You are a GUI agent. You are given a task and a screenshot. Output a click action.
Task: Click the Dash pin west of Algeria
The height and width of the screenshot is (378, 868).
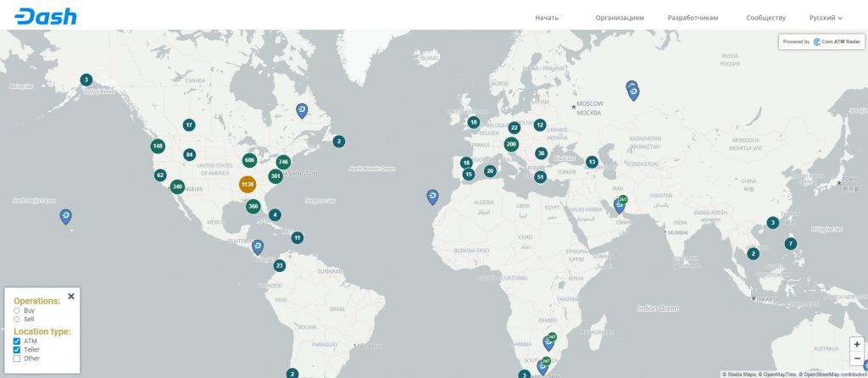pos(432,197)
